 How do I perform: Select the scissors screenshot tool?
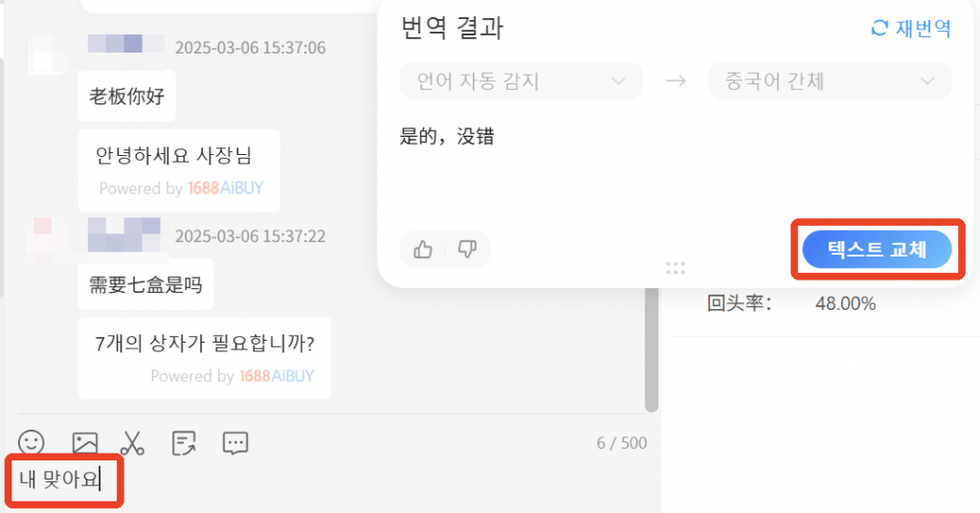point(132,443)
